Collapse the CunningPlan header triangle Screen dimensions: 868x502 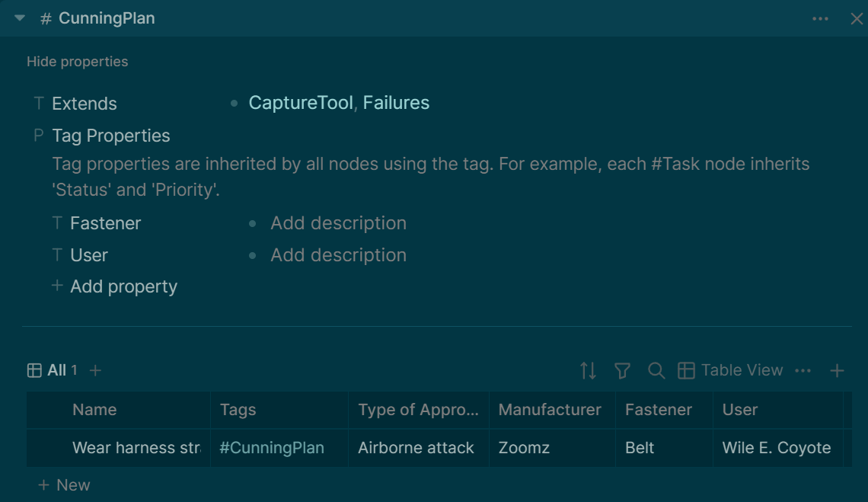click(20, 18)
